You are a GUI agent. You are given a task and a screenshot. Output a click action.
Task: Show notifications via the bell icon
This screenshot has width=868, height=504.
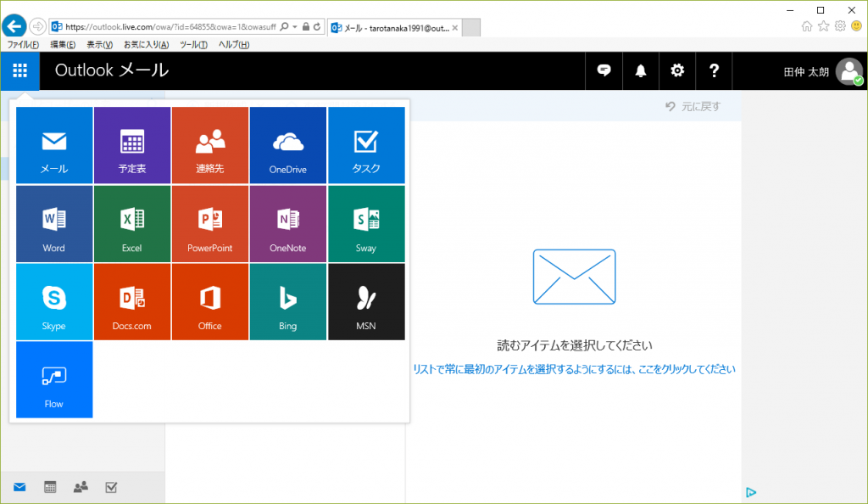coord(641,70)
